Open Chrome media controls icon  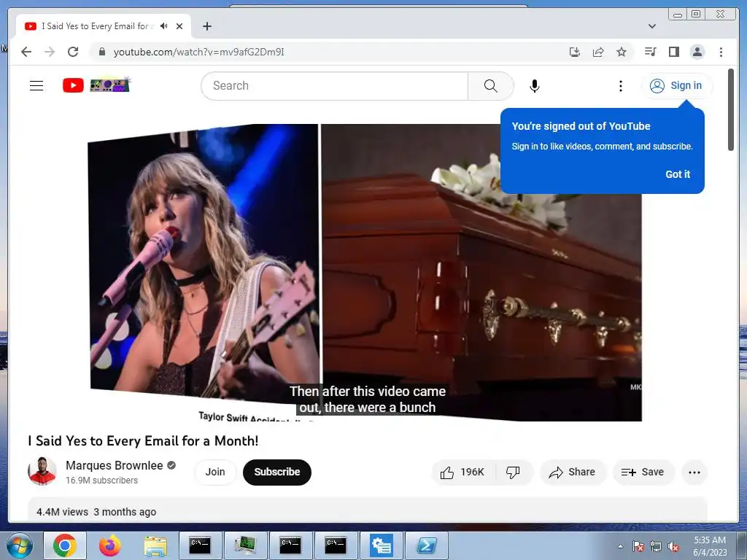pos(650,52)
